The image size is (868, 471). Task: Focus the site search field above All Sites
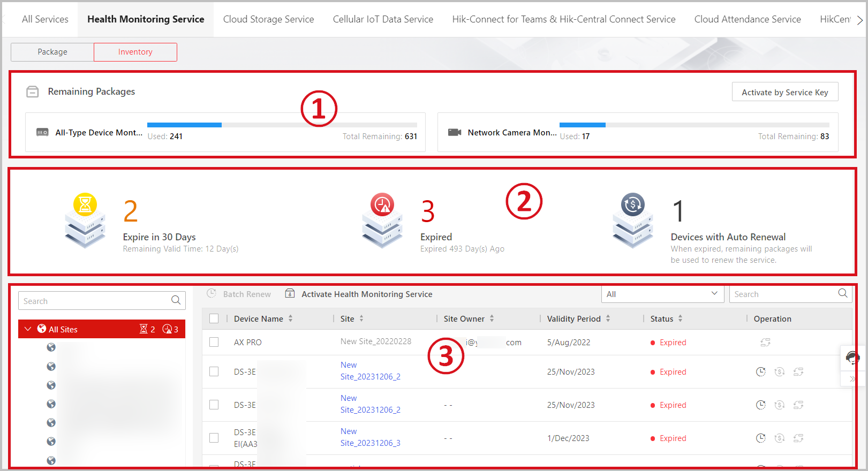coord(102,301)
